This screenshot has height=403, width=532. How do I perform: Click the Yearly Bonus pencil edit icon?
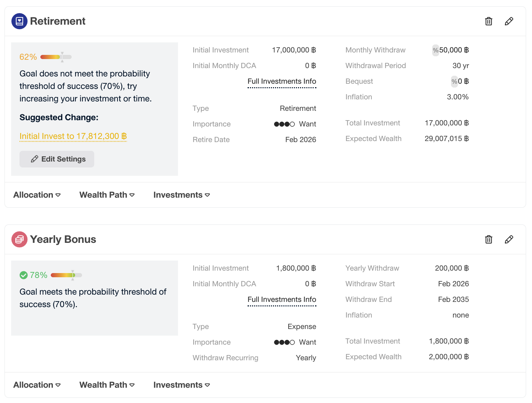(x=509, y=239)
